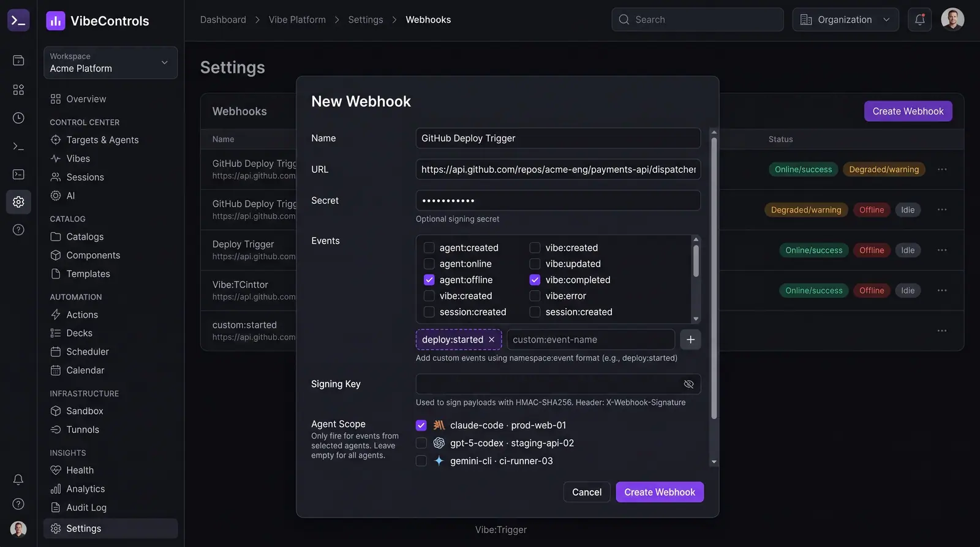The width and height of the screenshot is (980, 547).
Task: Add custom event with plus button
Action: tap(690, 339)
